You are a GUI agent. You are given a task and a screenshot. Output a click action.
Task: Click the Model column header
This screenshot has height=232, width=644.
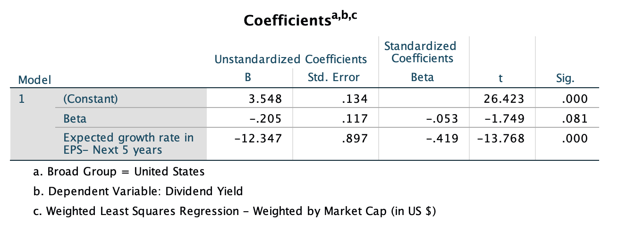point(34,80)
